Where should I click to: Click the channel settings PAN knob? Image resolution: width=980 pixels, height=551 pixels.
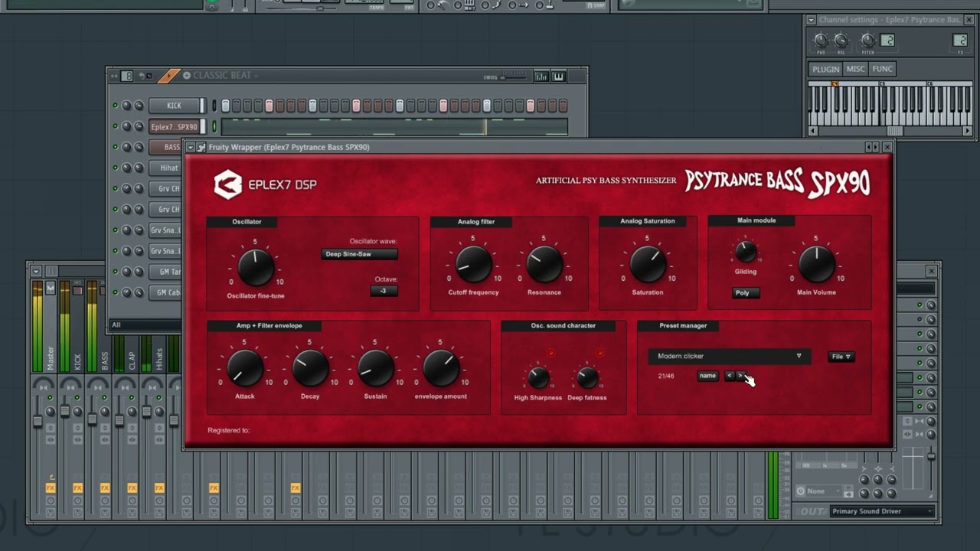click(821, 41)
